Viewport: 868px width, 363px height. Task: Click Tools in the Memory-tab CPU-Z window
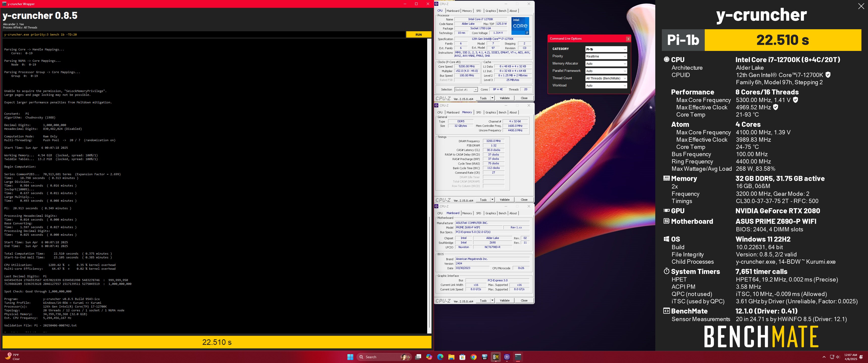[x=483, y=200]
